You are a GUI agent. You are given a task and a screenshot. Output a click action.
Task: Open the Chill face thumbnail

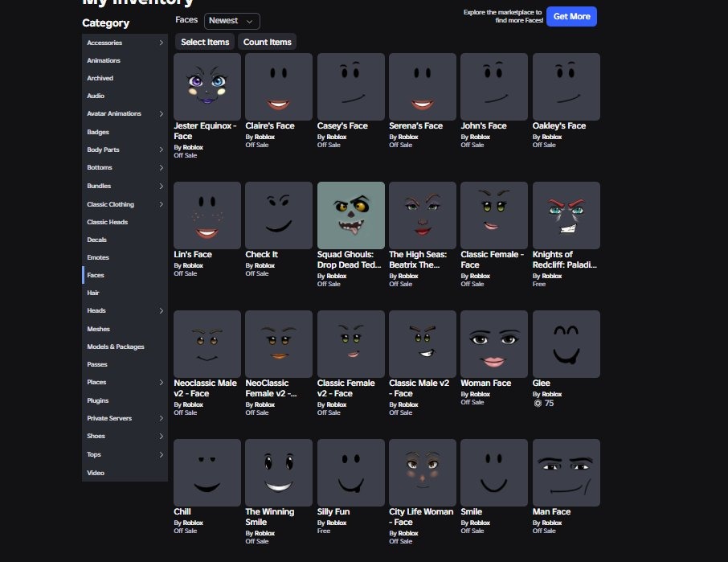[207, 473]
